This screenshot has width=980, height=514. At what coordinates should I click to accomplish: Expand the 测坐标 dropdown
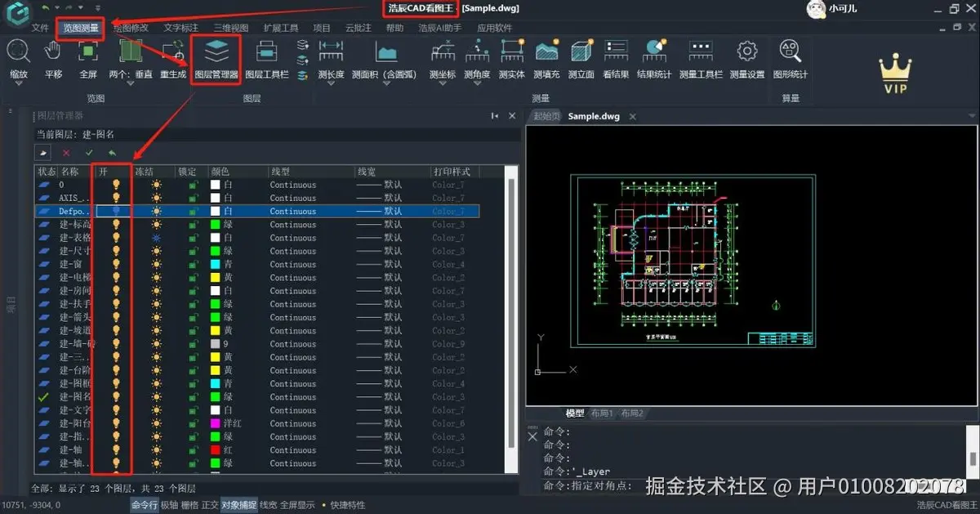[442, 85]
